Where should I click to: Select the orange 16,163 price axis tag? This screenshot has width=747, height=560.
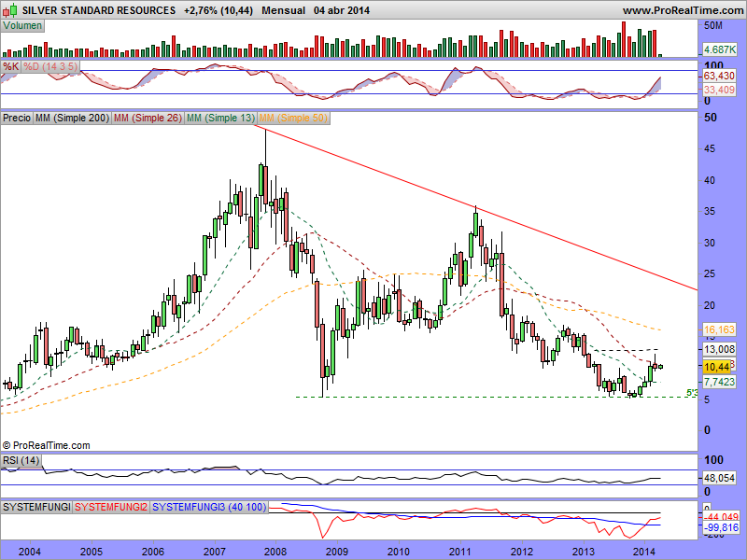pos(721,330)
